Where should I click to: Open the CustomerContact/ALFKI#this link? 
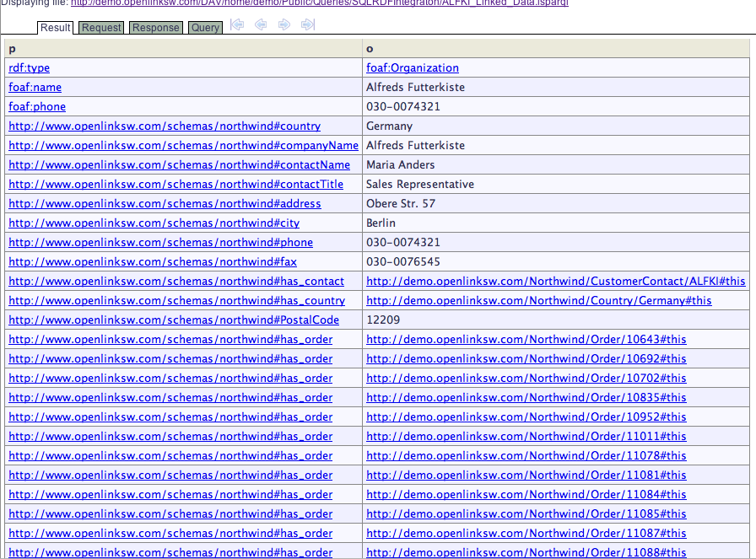click(x=556, y=282)
